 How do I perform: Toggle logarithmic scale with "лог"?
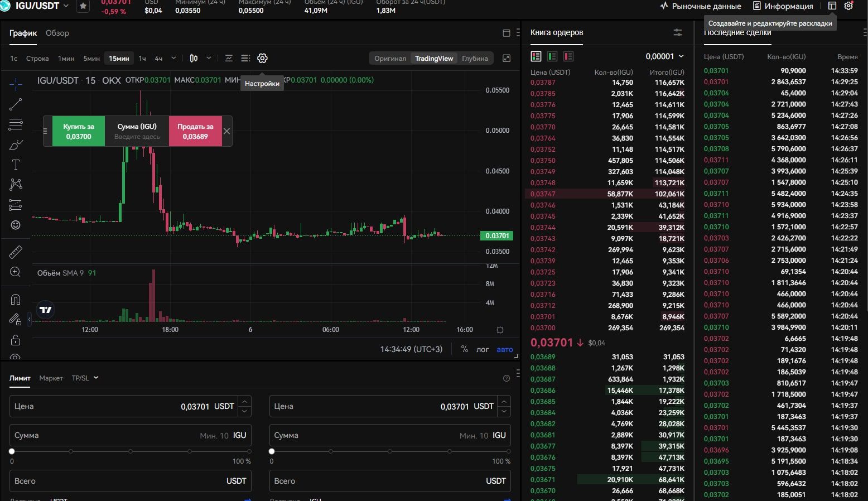tap(483, 349)
